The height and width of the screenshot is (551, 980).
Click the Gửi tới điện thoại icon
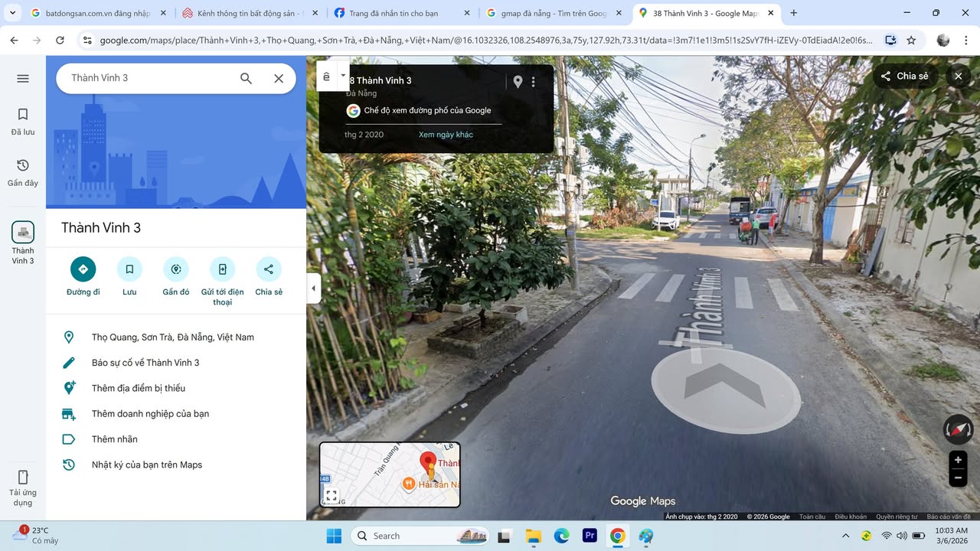(222, 269)
